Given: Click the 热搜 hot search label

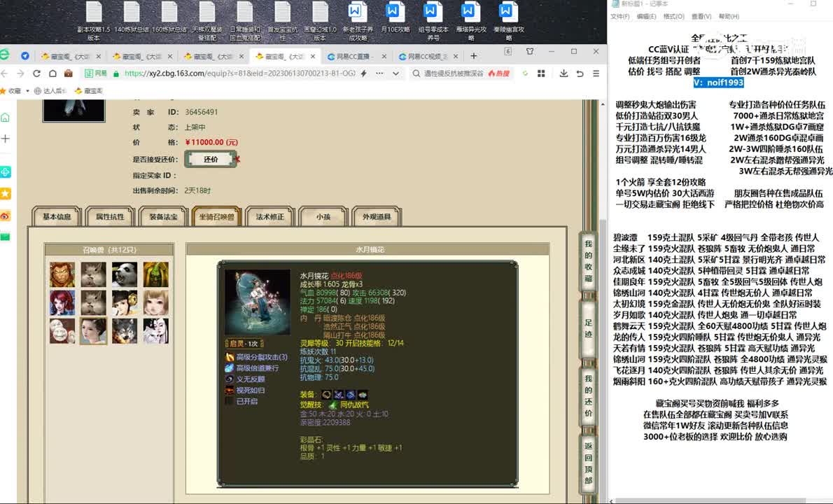Looking at the screenshot, I should (499, 73).
